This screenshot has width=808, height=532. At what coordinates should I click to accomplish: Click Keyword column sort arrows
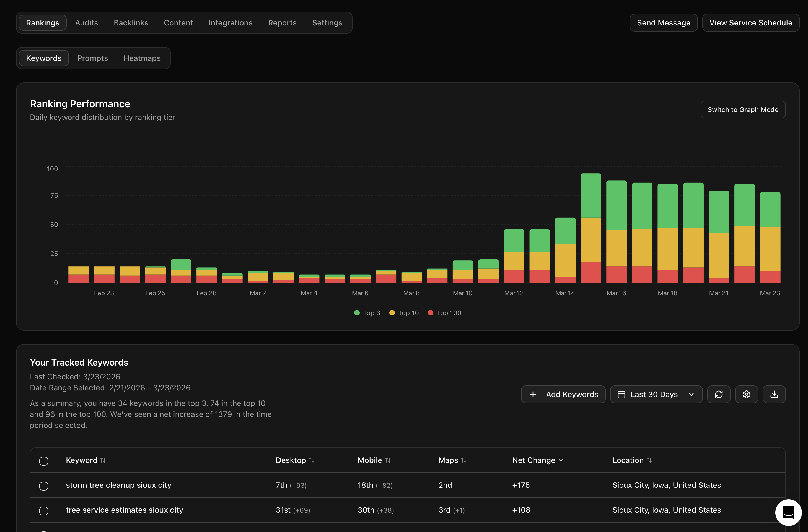[x=103, y=460]
